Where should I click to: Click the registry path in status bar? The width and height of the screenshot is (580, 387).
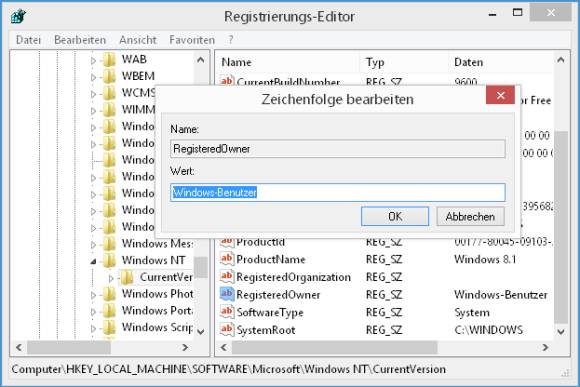coord(229,369)
